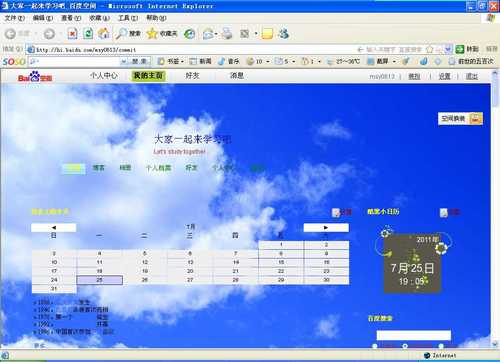This screenshot has height=362, width=500.
Task: Click the 截屏 screenshot toolbar icon
Action: pos(370,61)
